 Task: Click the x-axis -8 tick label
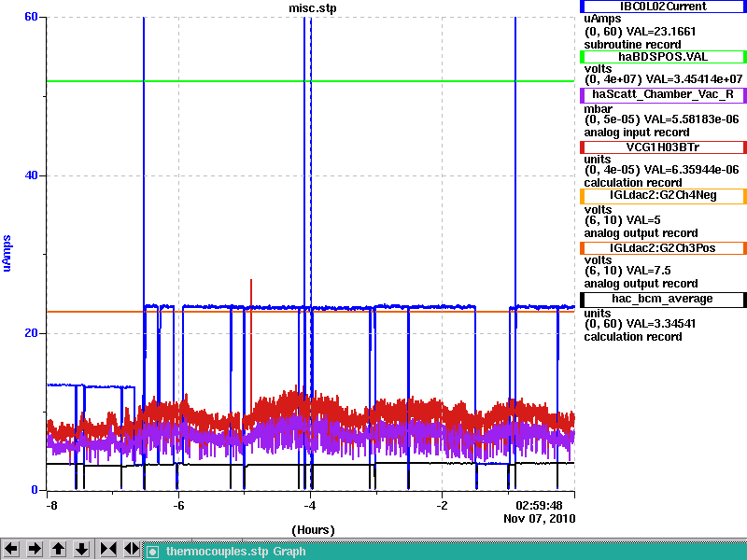tap(51, 505)
